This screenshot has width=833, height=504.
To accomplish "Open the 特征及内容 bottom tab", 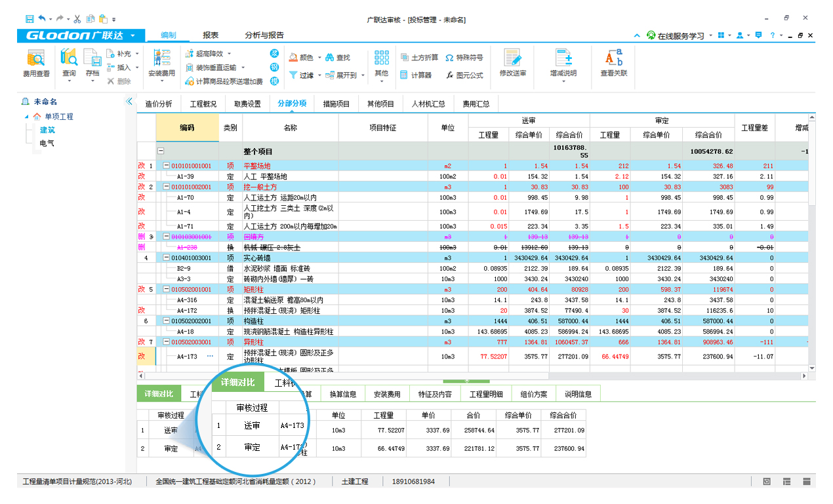I will tap(436, 394).
